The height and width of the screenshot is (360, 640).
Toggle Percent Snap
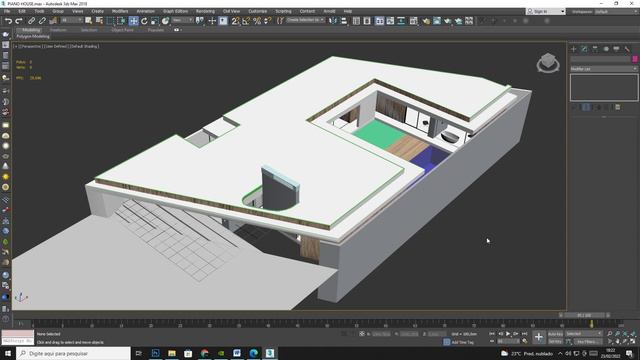(x=257, y=21)
